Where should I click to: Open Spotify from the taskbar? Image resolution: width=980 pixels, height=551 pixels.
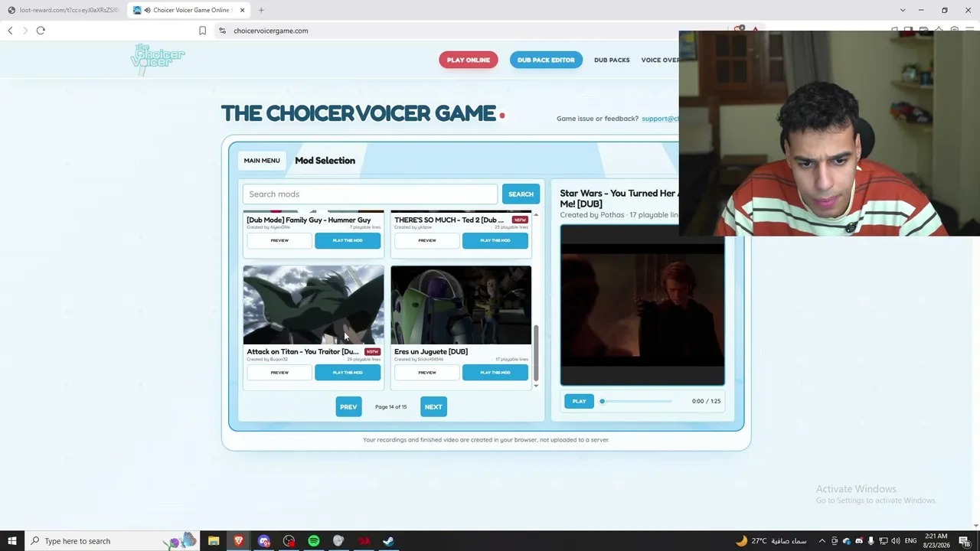coord(314,541)
